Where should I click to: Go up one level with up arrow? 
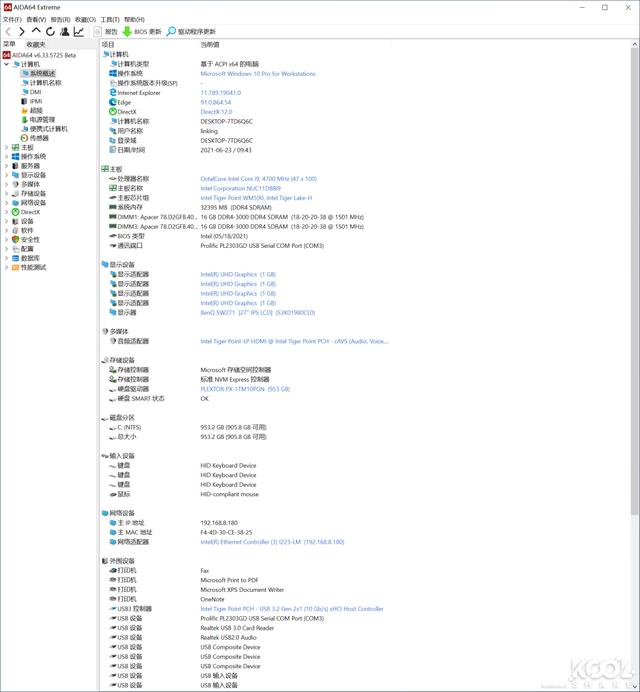pos(36,31)
